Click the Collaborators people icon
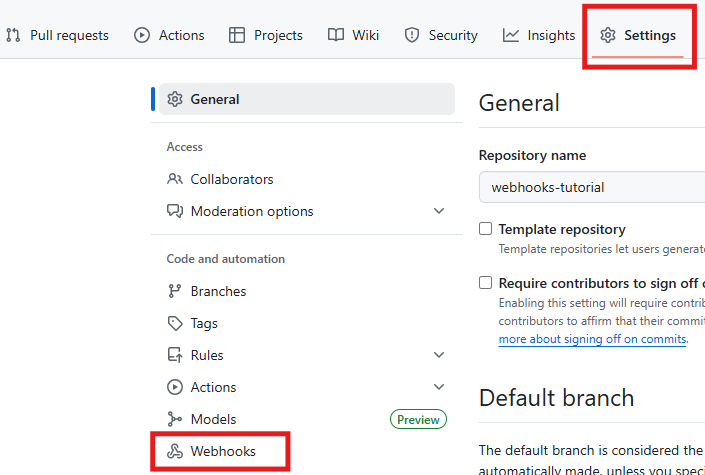 pyautogui.click(x=175, y=179)
